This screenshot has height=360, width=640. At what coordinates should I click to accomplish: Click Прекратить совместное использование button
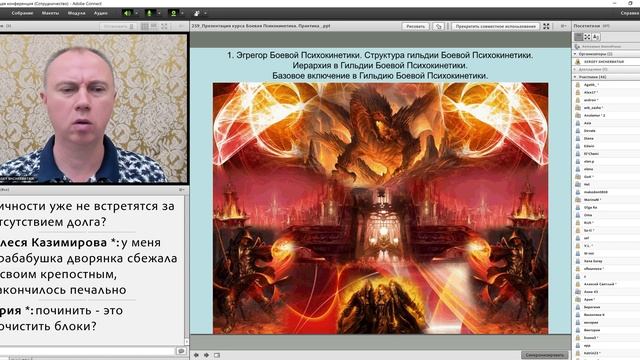pyautogui.click(x=496, y=26)
